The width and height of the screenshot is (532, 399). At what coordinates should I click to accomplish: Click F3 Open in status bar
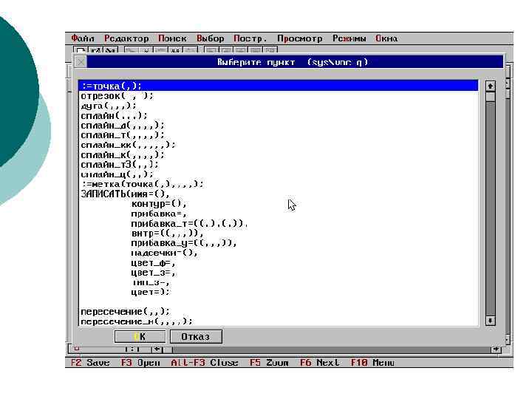click(x=140, y=362)
